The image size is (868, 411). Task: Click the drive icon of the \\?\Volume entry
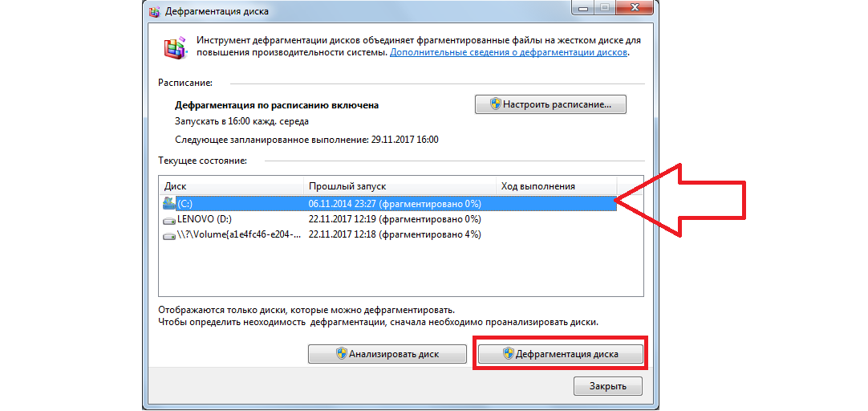[x=168, y=235]
